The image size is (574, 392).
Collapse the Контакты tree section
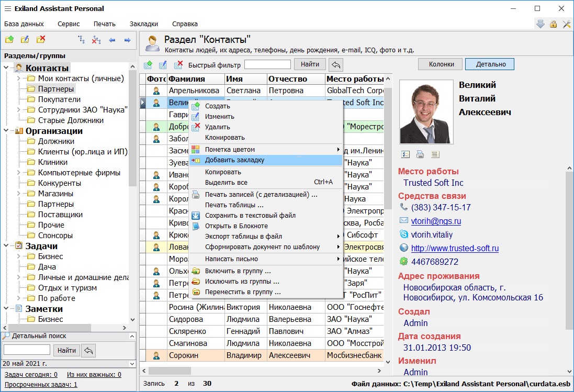click(x=7, y=68)
